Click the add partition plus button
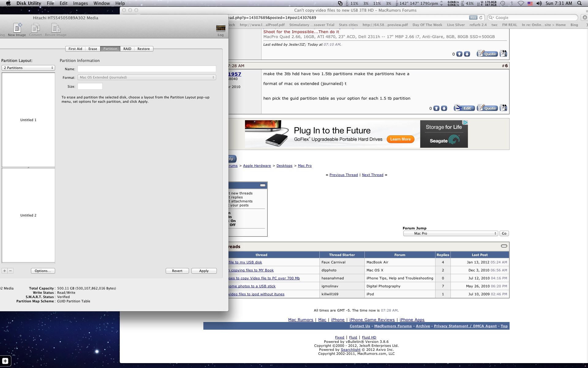This screenshot has width=588, height=368. click(x=5, y=271)
